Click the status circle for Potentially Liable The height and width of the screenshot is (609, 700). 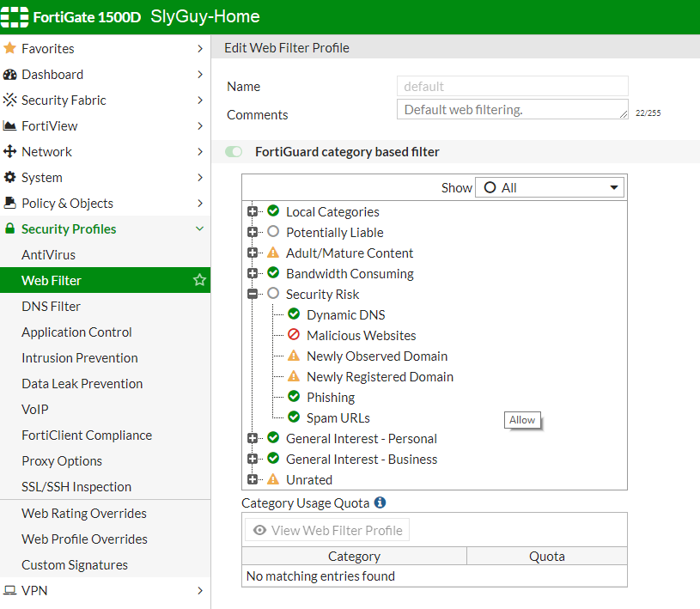(x=273, y=232)
